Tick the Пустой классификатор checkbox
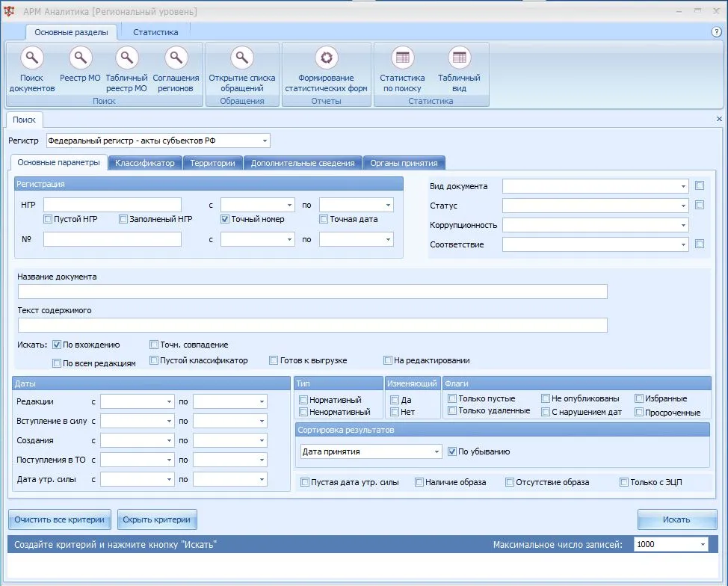The height and width of the screenshot is (586, 728). [154, 360]
